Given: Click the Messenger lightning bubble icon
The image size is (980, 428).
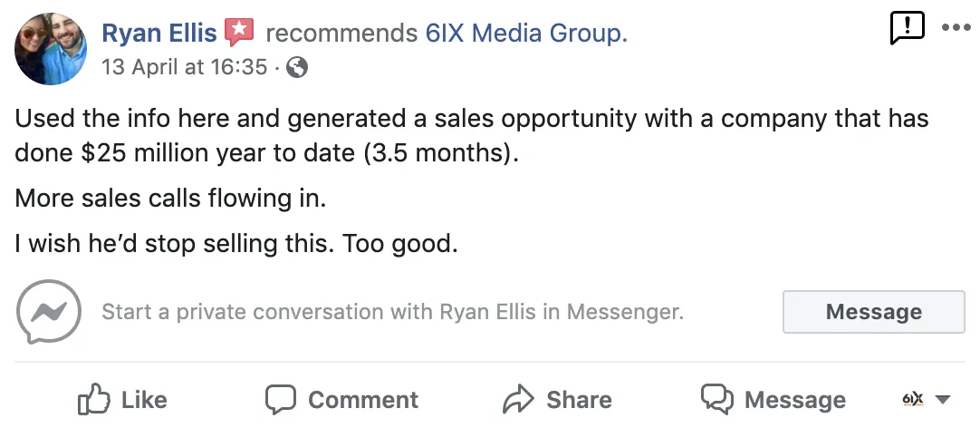Looking at the screenshot, I should [49, 312].
